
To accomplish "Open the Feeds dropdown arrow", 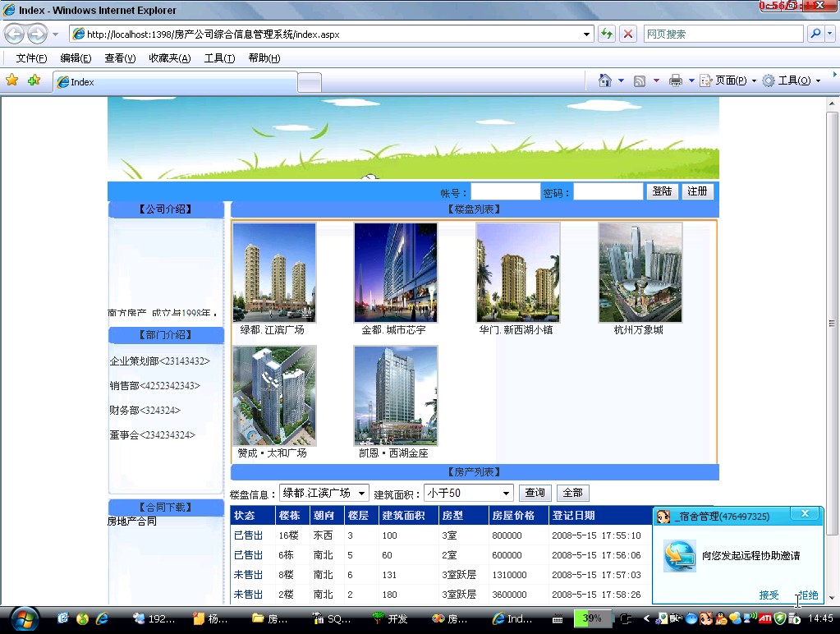I will (656, 81).
